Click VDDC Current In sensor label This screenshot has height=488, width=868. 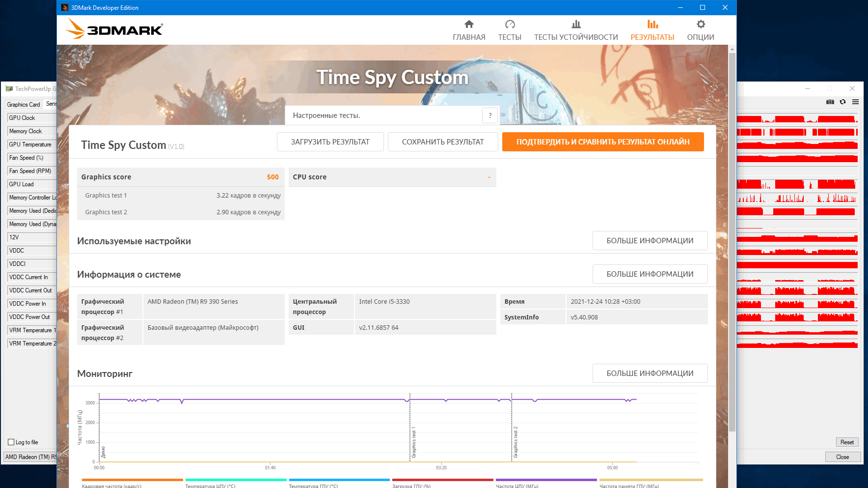pos(32,277)
